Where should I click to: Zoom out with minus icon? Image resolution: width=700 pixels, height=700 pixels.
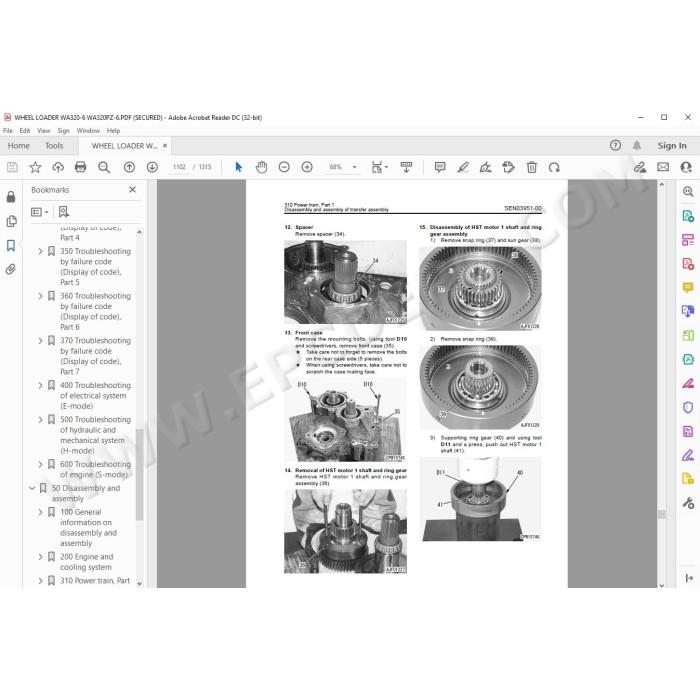point(284,167)
